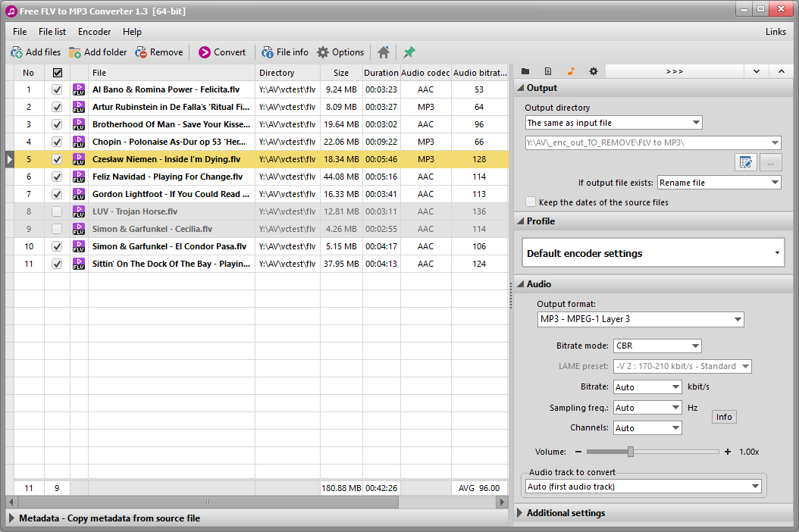The height and width of the screenshot is (532, 799).
Task: Click FLV icon of Czesław Niemen file
Action: (79, 159)
